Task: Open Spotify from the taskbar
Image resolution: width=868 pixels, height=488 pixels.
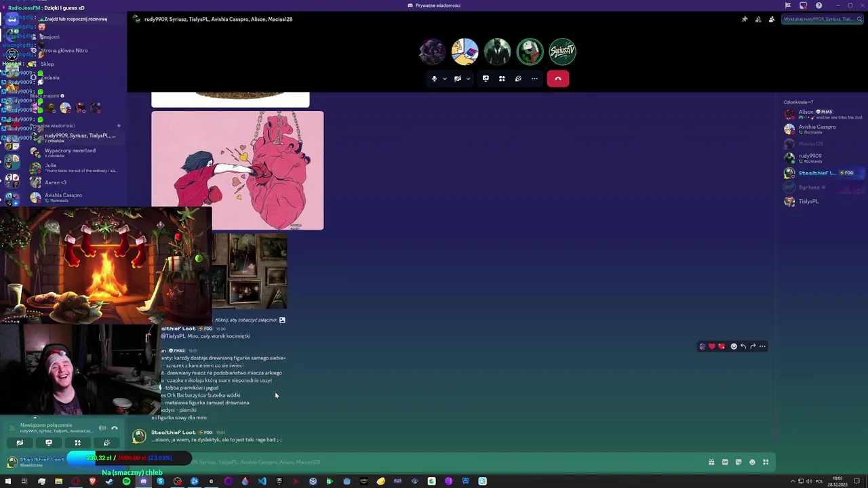Action: pos(126,481)
